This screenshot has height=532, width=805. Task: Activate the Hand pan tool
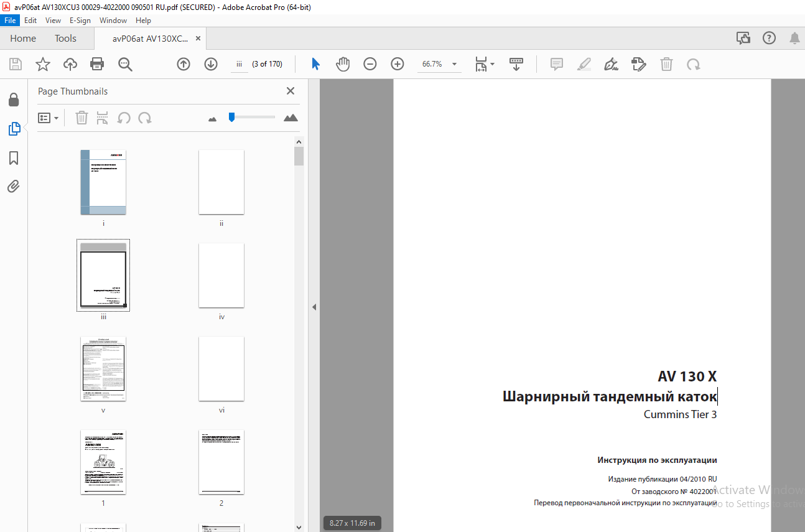coord(343,63)
